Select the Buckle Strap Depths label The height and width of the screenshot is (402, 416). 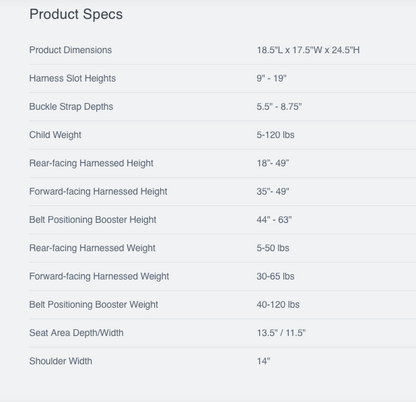coord(71,107)
